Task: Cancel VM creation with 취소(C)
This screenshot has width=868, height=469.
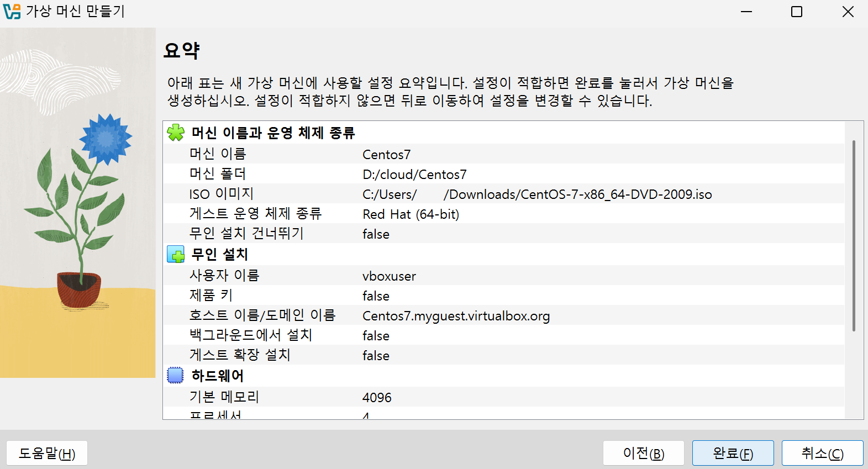Action: [x=823, y=453]
